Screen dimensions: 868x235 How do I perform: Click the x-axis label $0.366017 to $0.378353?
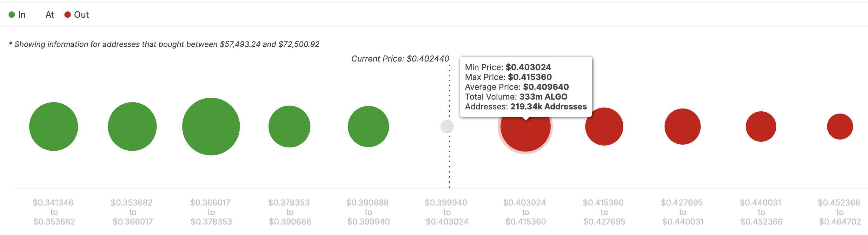pos(211,212)
